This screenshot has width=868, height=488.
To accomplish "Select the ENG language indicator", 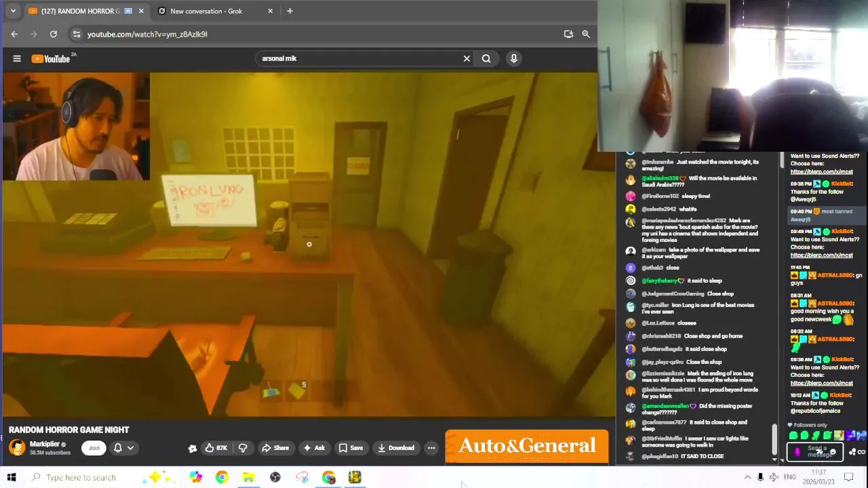I will pyautogui.click(x=789, y=477).
